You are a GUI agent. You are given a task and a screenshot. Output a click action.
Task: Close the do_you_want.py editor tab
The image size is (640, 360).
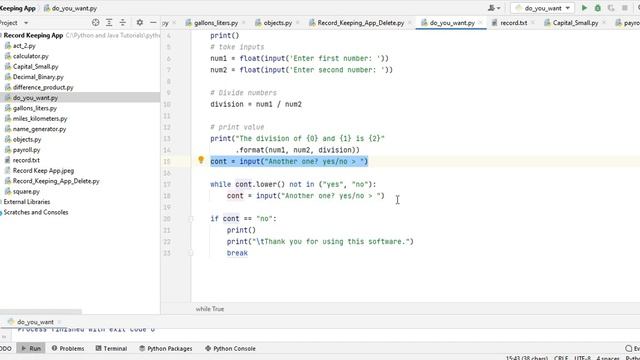[x=480, y=23]
